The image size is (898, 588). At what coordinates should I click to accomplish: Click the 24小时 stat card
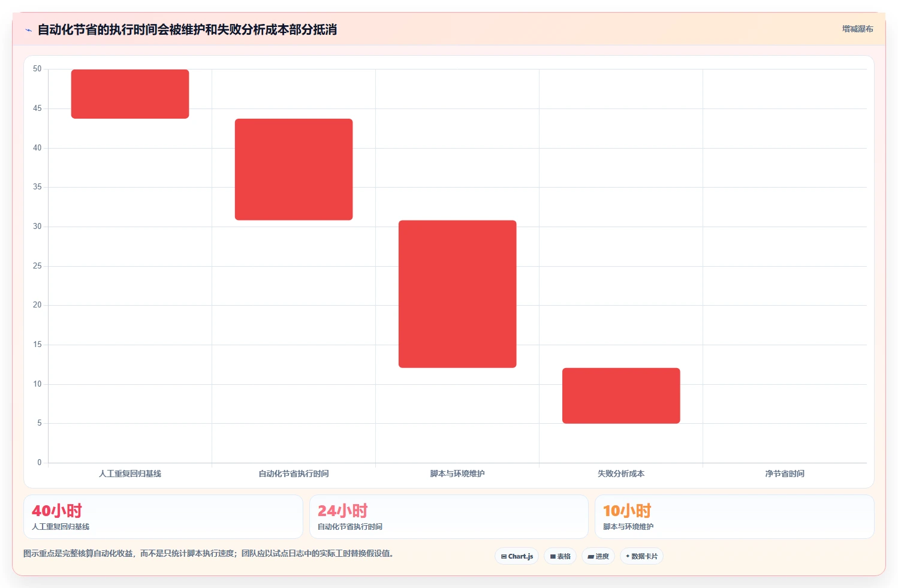tap(449, 517)
